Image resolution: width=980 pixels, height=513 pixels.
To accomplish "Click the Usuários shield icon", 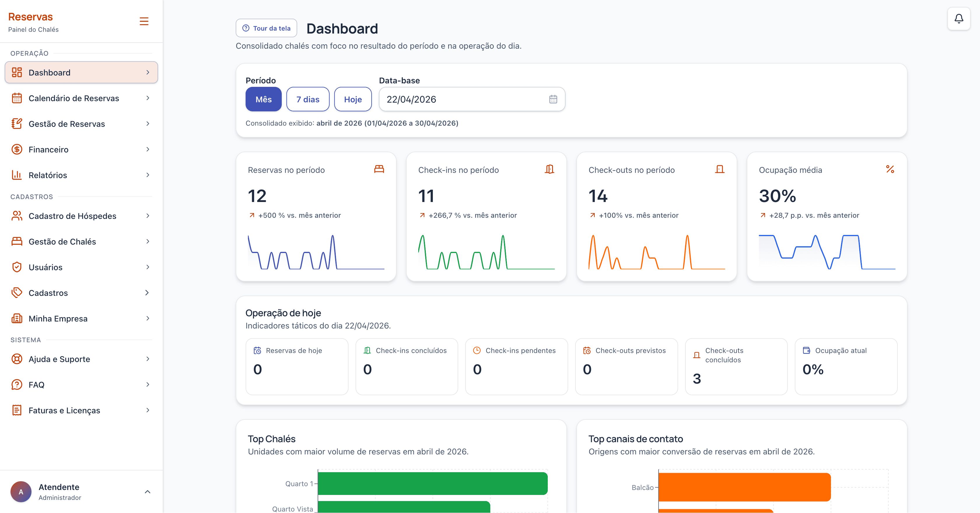I will (17, 267).
